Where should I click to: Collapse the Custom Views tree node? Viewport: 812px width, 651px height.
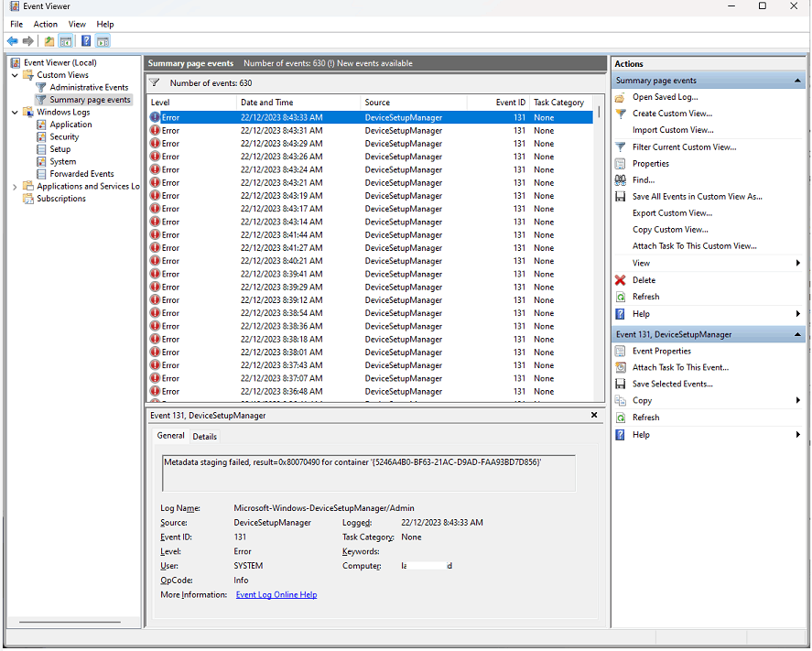pyautogui.click(x=12, y=74)
